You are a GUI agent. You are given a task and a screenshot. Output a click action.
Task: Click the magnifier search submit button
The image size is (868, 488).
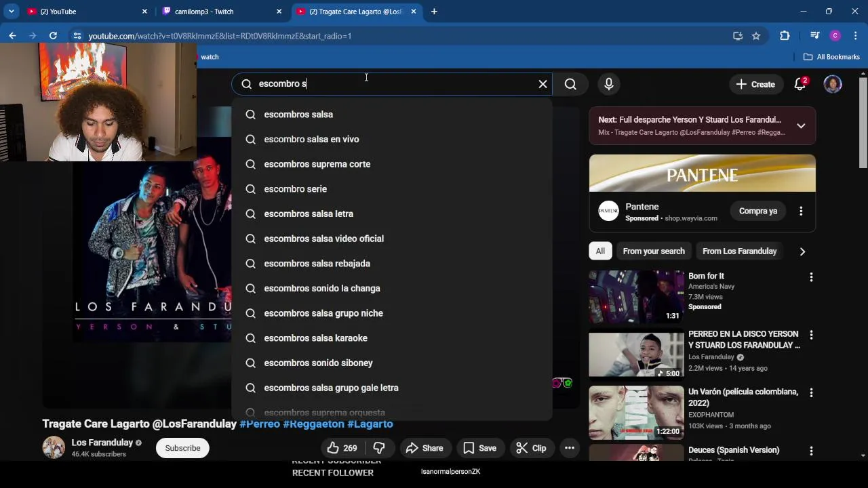point(570,84)
